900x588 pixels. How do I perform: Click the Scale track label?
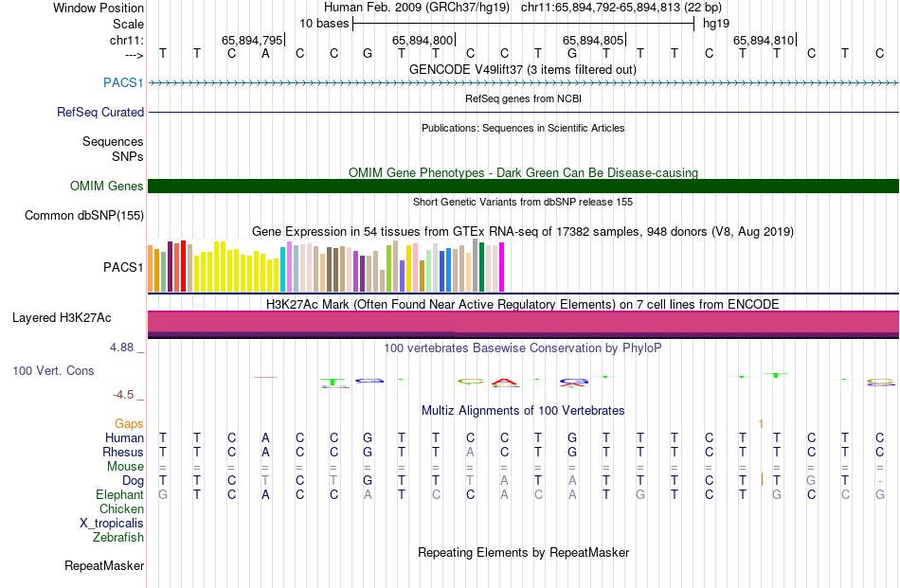(128, 24)
